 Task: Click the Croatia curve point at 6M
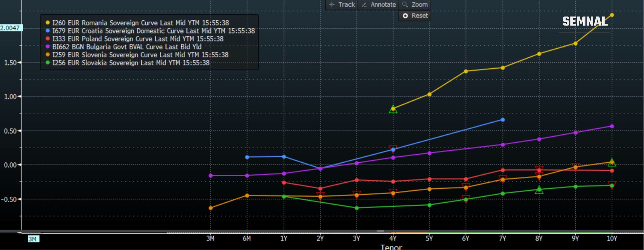247,157
